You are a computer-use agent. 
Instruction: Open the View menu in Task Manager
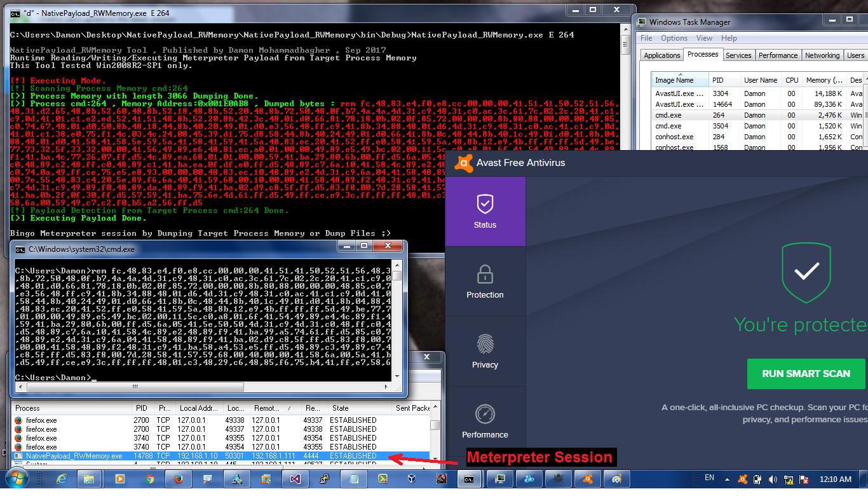click(704, 38)
